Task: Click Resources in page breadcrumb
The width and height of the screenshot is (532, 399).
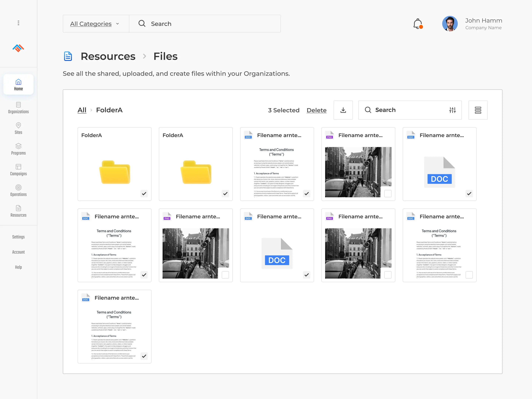Action: [108, 56]
